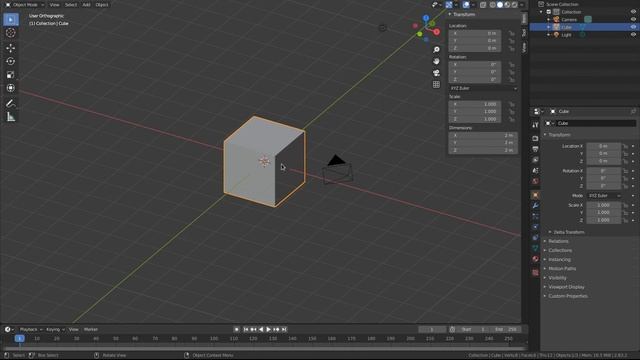Expand the Instancing section

(559, 260)
